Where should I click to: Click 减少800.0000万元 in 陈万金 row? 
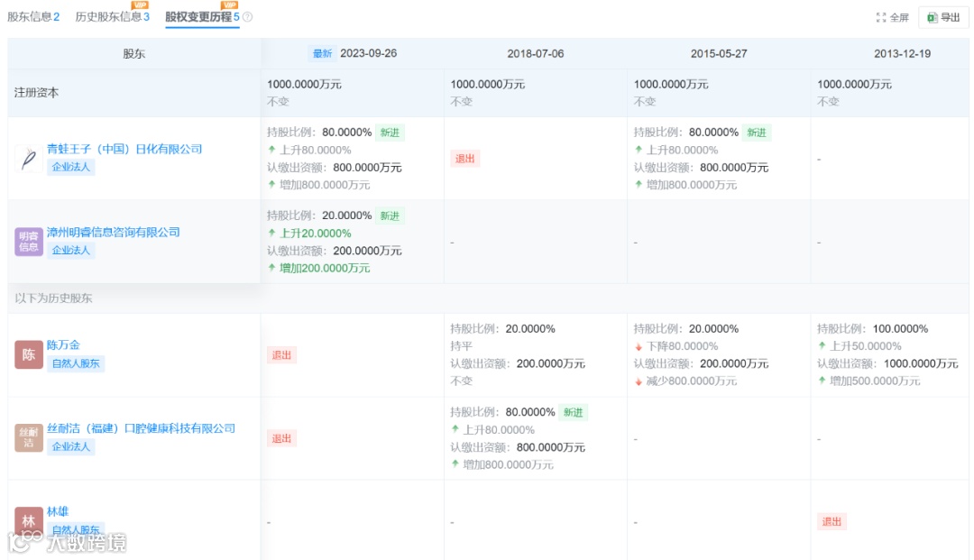[x=692, y=381]
